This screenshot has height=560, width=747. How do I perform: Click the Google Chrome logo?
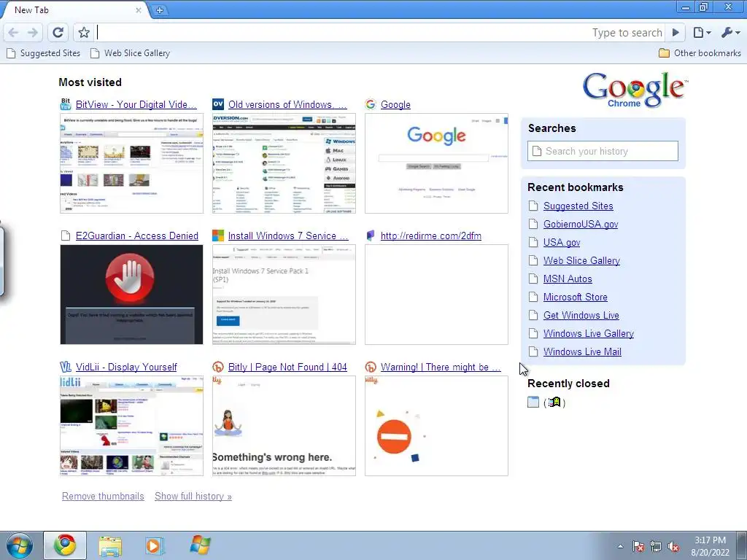(x=635, y=90)
